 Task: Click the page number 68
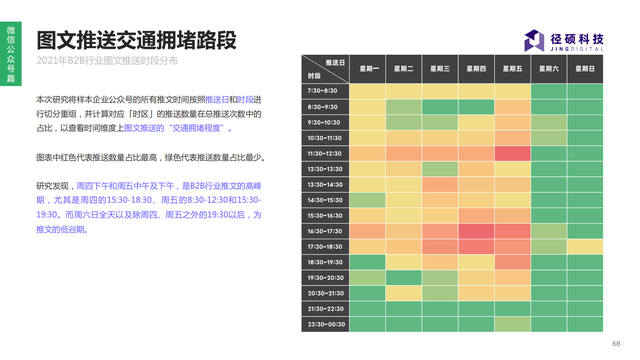616,344
